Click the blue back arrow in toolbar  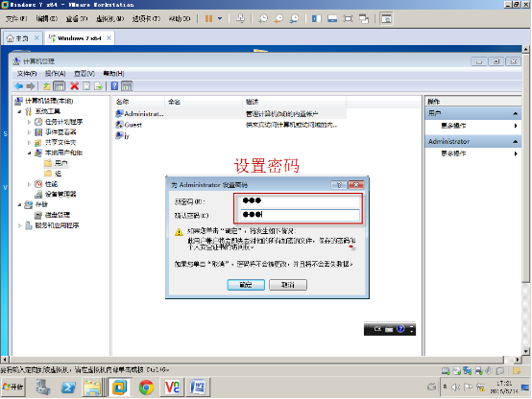tap(19, 86)
